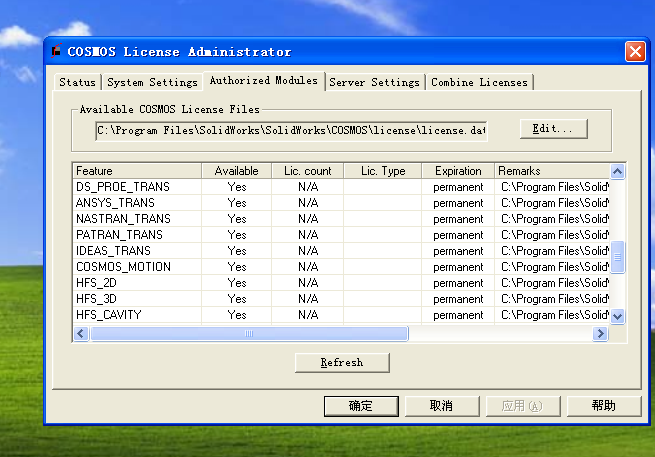Viewport: 655px width, 457px height.
Task: Click N/A in the ANSYS_TRANS row
Action: tap(308, 203)
